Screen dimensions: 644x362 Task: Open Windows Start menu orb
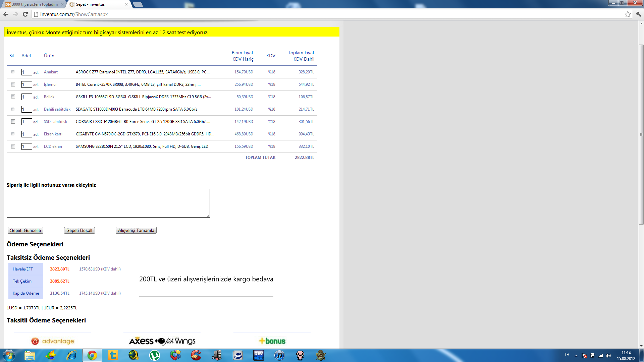coord(9,355)
